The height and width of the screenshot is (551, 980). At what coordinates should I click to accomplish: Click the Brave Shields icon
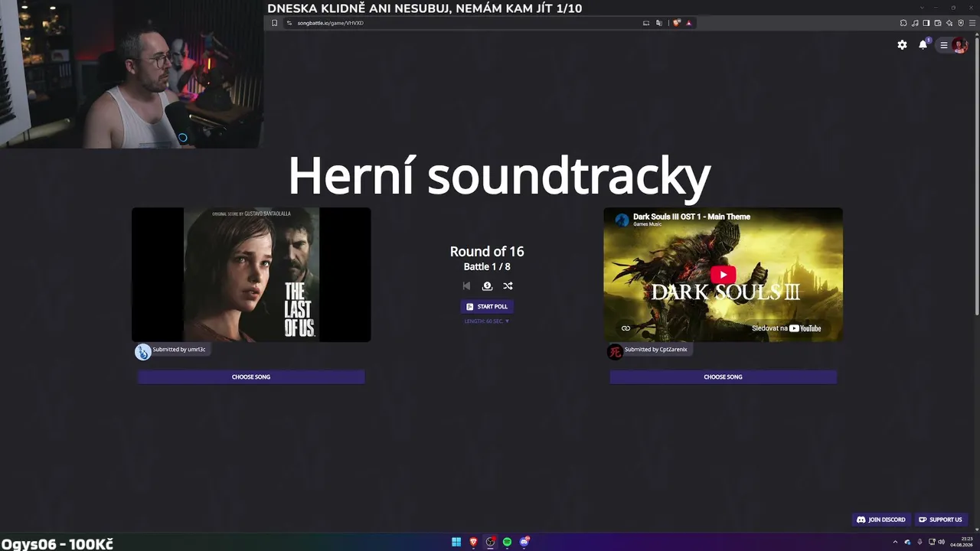(677, 23)
